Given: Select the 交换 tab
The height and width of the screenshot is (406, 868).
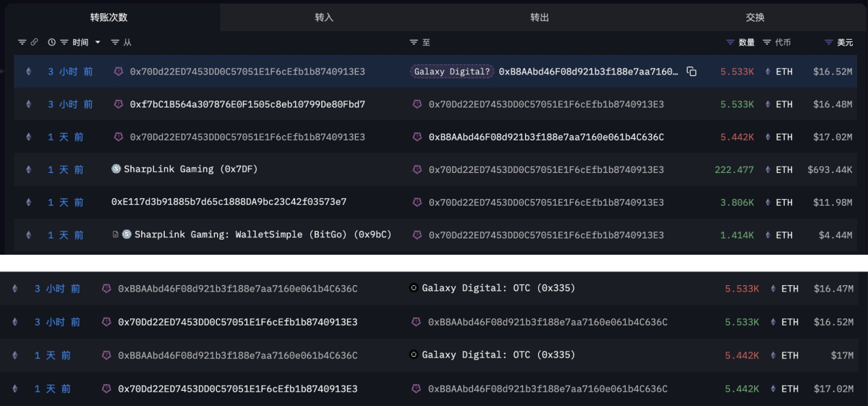Looking at the screenshot, I should [x=755, y=17].
